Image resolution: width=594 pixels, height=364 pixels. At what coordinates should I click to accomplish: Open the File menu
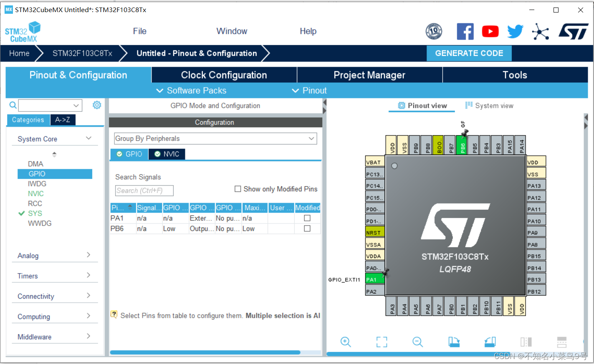[139, 31]
